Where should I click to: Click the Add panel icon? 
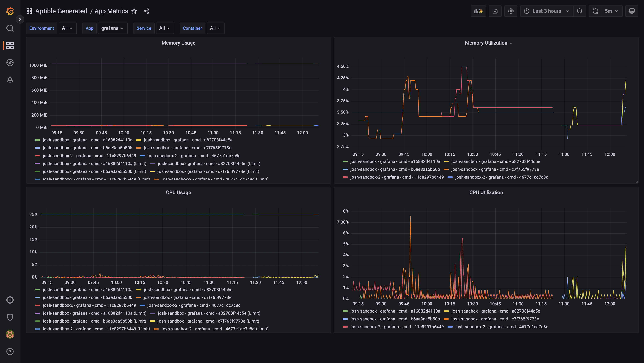(478, 11)
